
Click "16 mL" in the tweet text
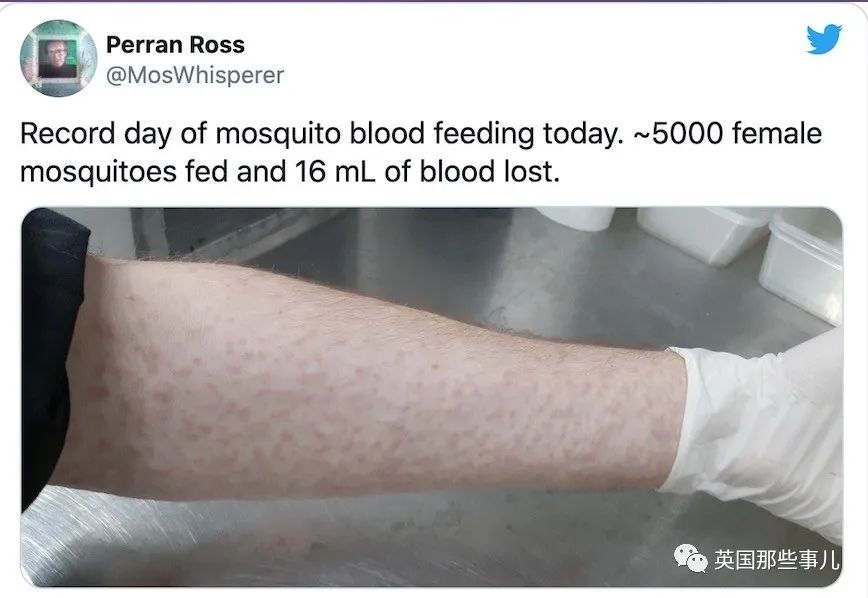[360, 172]
